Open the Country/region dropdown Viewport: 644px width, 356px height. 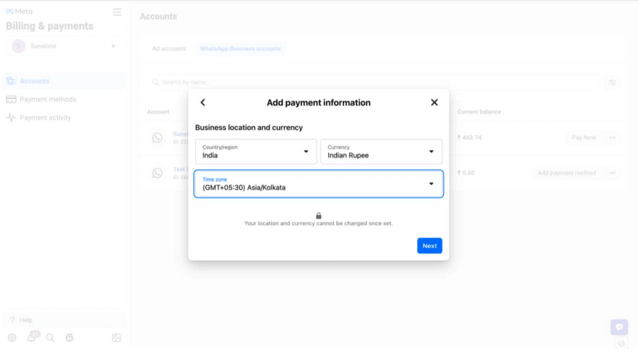point(256,151)
